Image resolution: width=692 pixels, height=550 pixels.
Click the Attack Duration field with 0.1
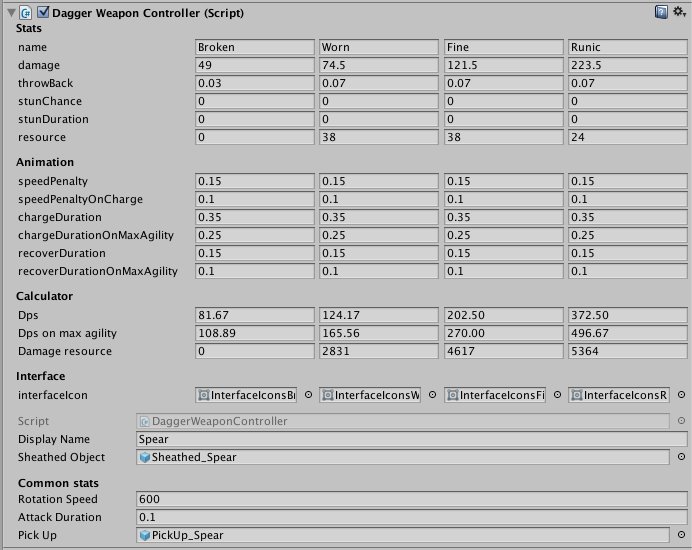coord(412,517)
